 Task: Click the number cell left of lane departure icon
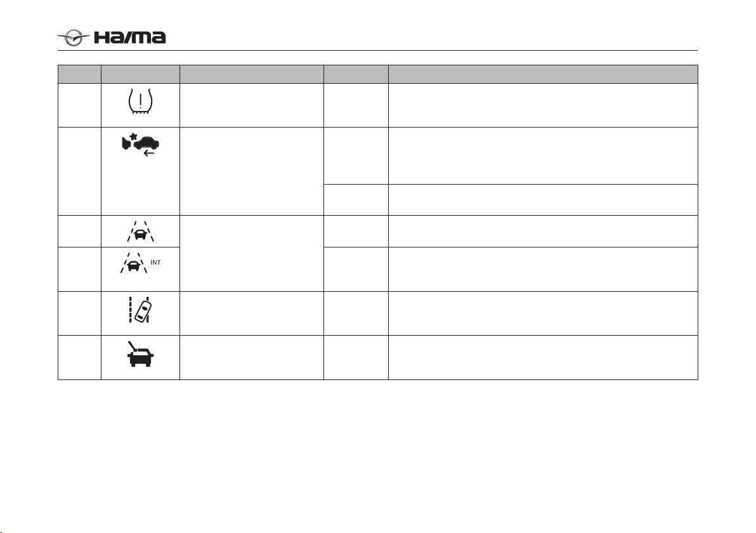(79, 313)
